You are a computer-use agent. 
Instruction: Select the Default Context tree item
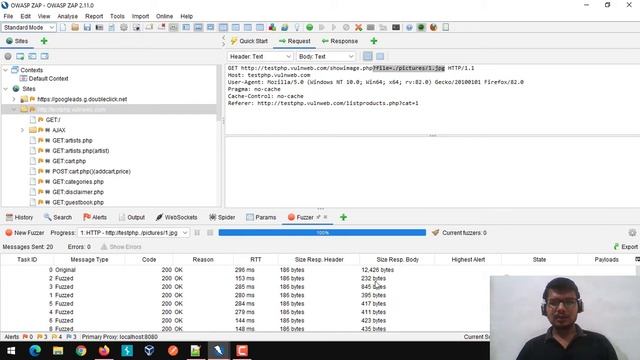[48, 78]
